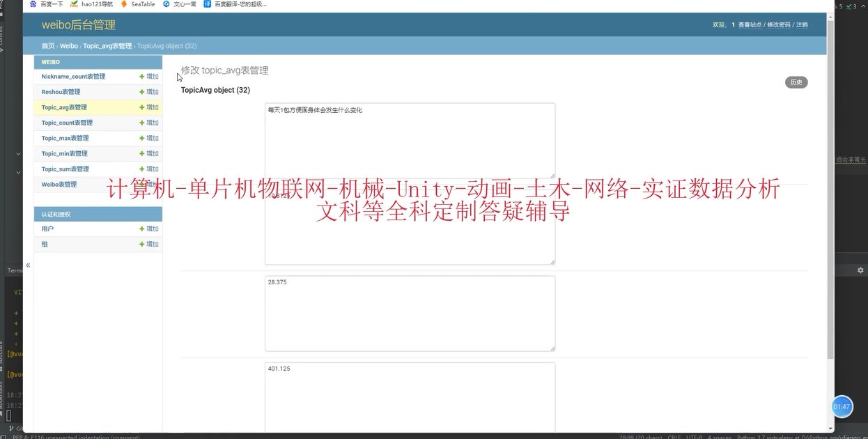Open 用户 in sidebar

click(x=47, y=229)
